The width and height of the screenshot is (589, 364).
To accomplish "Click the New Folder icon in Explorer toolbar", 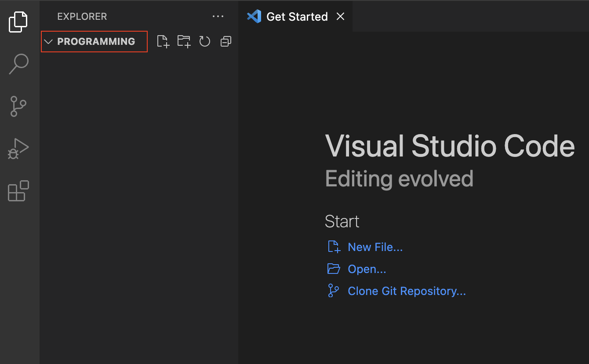I will [184, 41].
